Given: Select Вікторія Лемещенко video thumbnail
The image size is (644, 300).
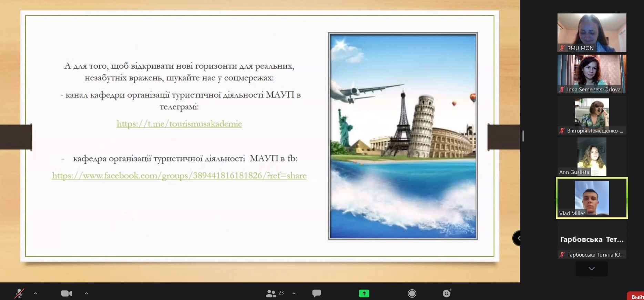Looking at the screenshot, I should 592,116.
